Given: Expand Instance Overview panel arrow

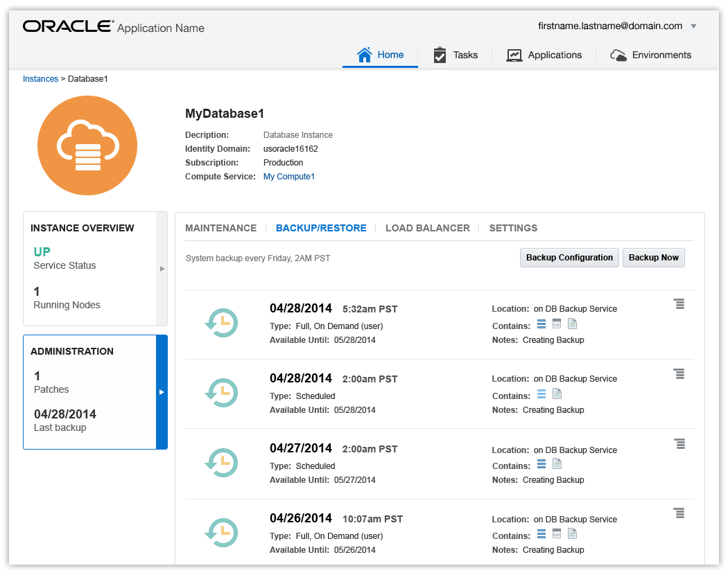Looking at the screenshot, I should pos(162,269).
